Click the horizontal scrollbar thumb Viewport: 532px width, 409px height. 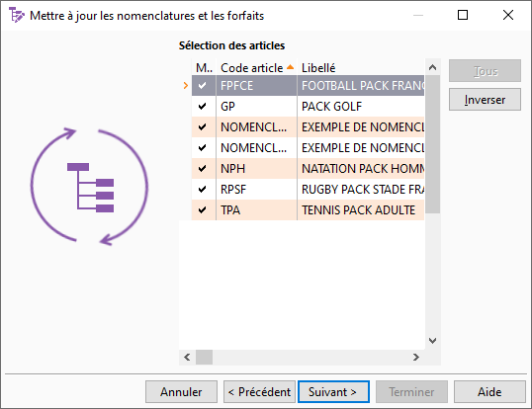(205, 358)
